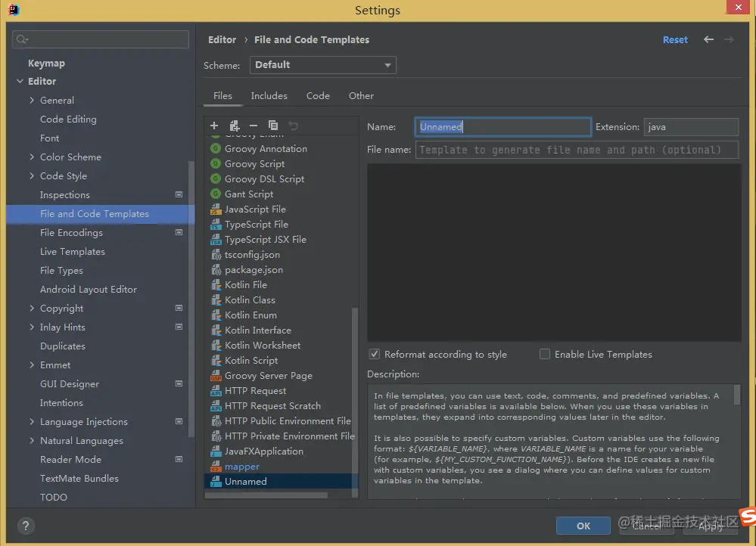Image resolution: width=756 pixels, height=546 pixels.
Task: Click the TypeScript File template icon
Action: [216, 224]
